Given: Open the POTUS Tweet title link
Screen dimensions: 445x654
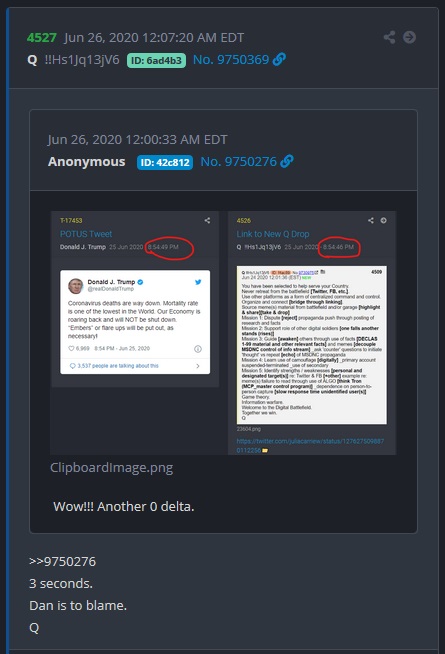Looking at the screenshot, I should tap(86, 234).
